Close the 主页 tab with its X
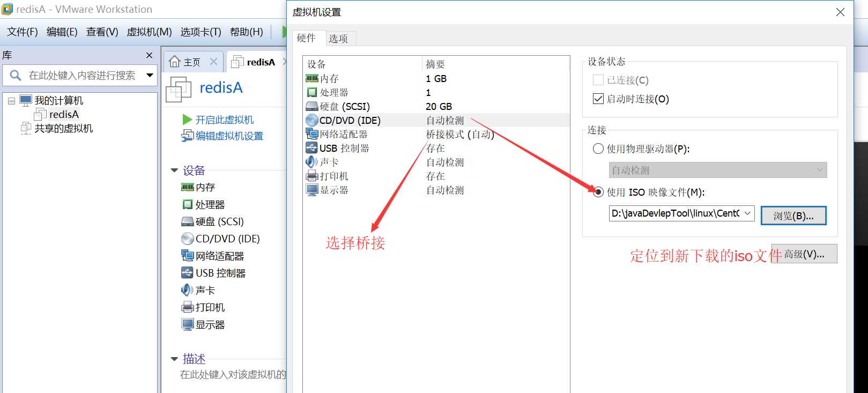 click(x=213, y=62)
